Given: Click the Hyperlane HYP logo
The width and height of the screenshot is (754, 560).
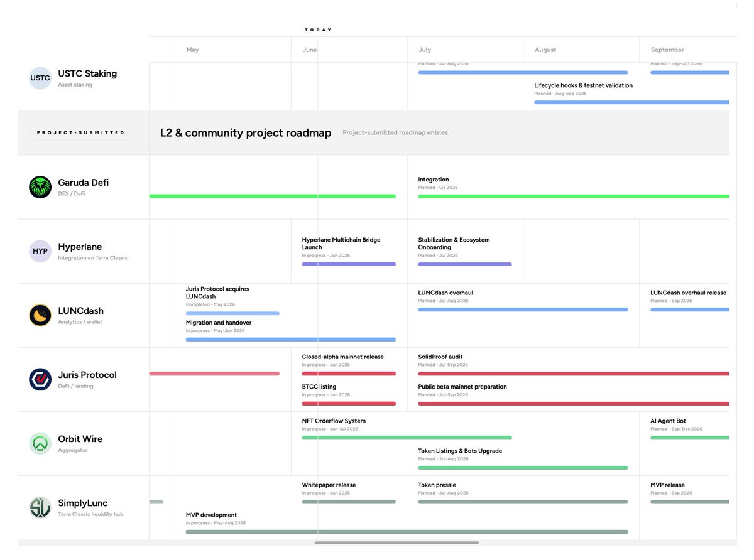Looking at the screenshot, I should (x=40, y=251).
